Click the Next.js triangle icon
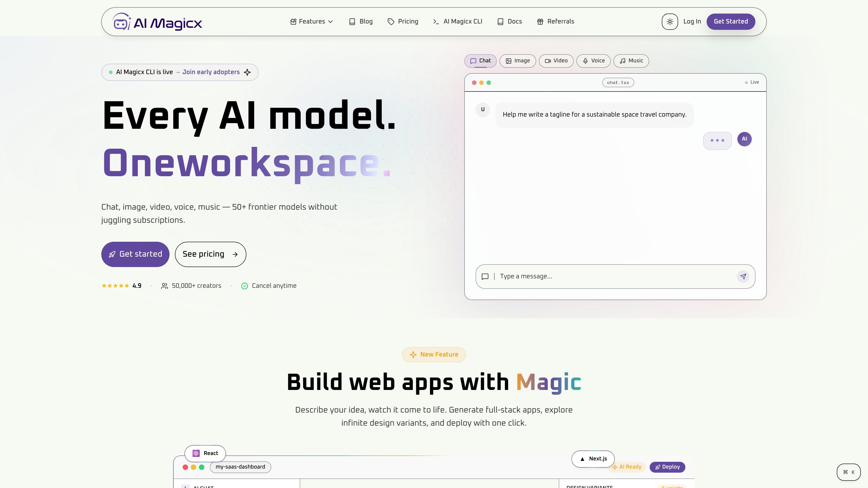This screenshot has height=488, width=868. coord(582,459)
